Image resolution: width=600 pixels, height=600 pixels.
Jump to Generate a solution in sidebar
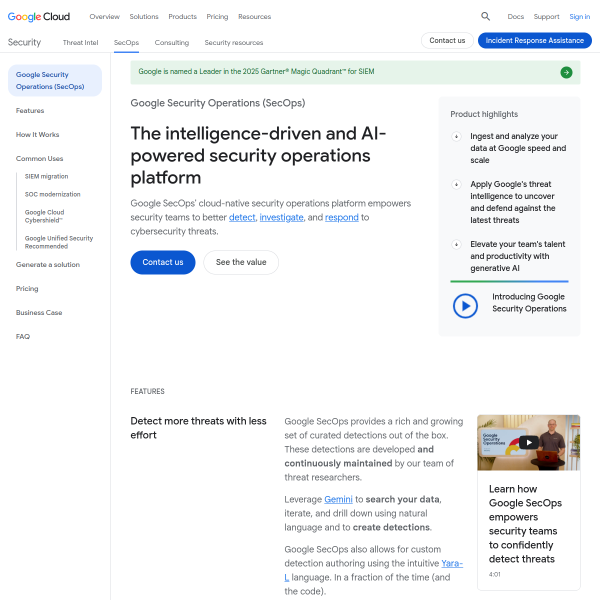[x=48, y=265]
